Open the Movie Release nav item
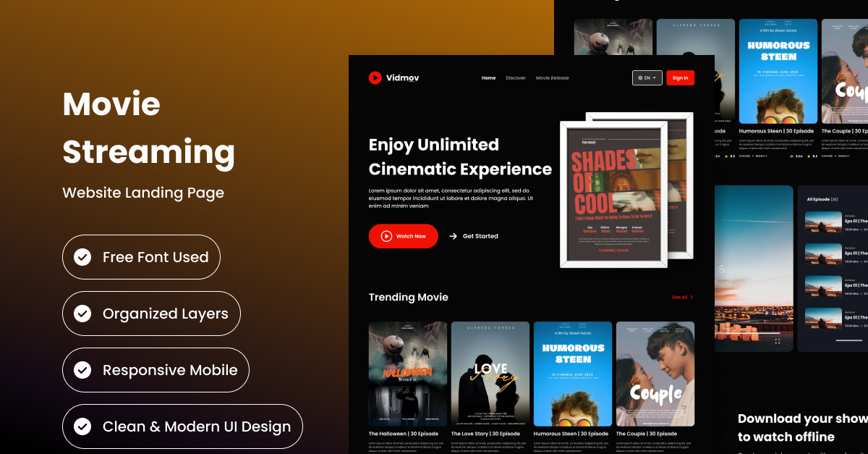Screen dimensions: 868x454 (552, 78)
